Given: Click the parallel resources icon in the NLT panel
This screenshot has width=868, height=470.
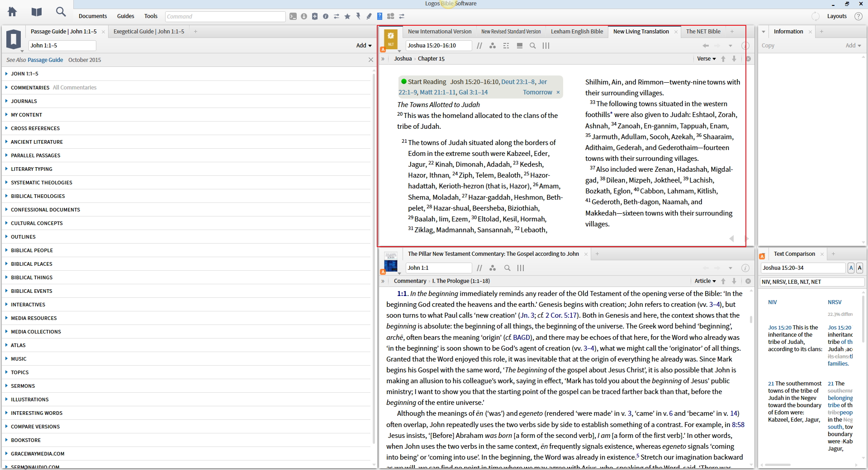Looking at the screenshot, I should 479,46.
